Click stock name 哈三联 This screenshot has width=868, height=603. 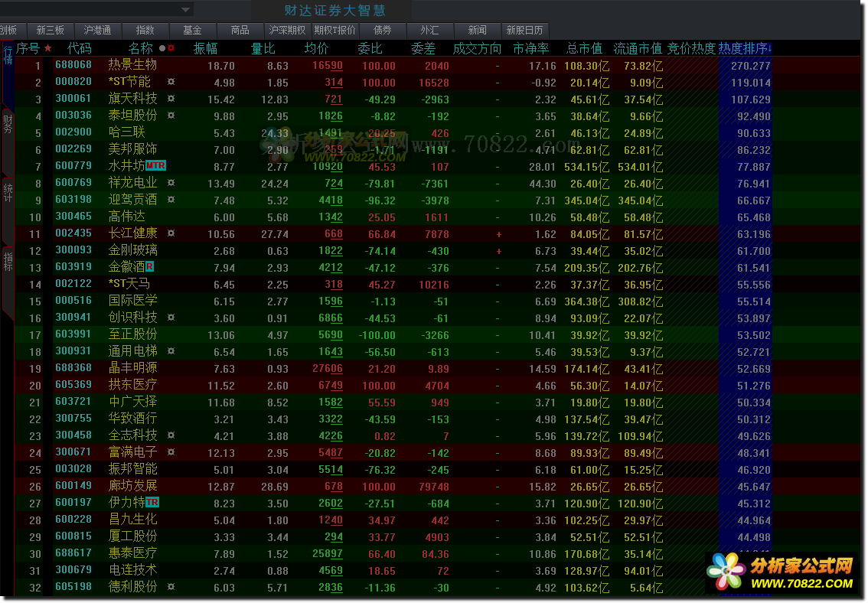127,132
